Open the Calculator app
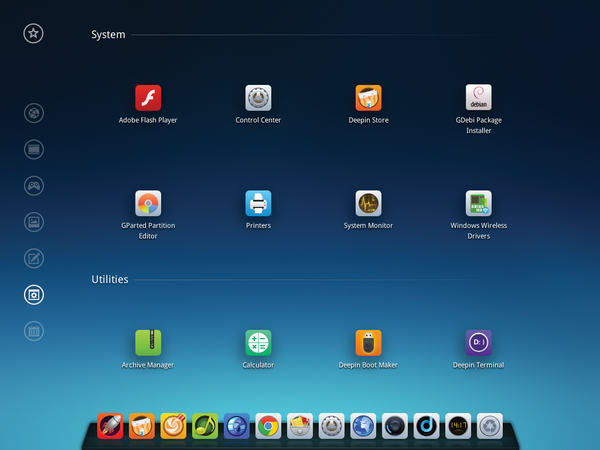Viewport: 600px width, 450px height. (258, 343)
